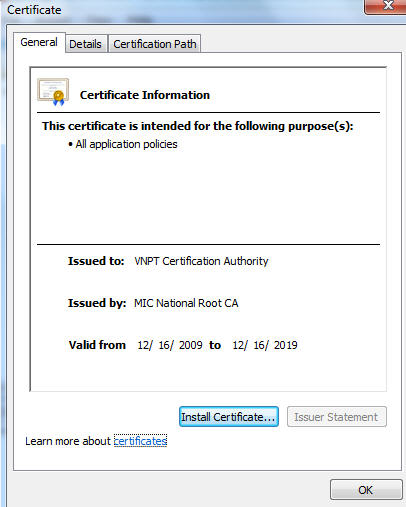Click the MIC National Root CA issuer
This screenshot has height=507, width=406.
coord(186,303)
